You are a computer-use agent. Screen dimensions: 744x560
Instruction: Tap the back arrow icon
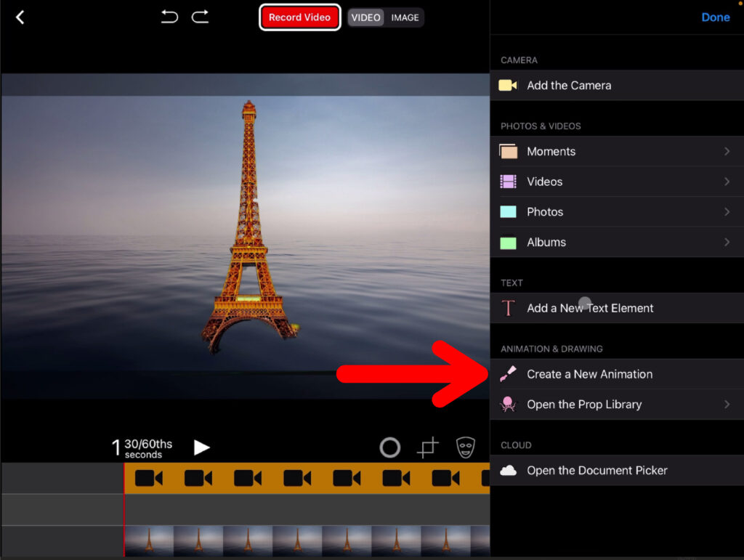(20, 17)
